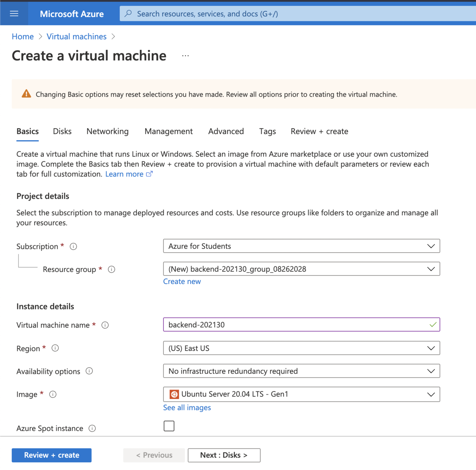Screen dimensions: 476x470
Task: Focus the search resources box
Action: coord(298,14)
